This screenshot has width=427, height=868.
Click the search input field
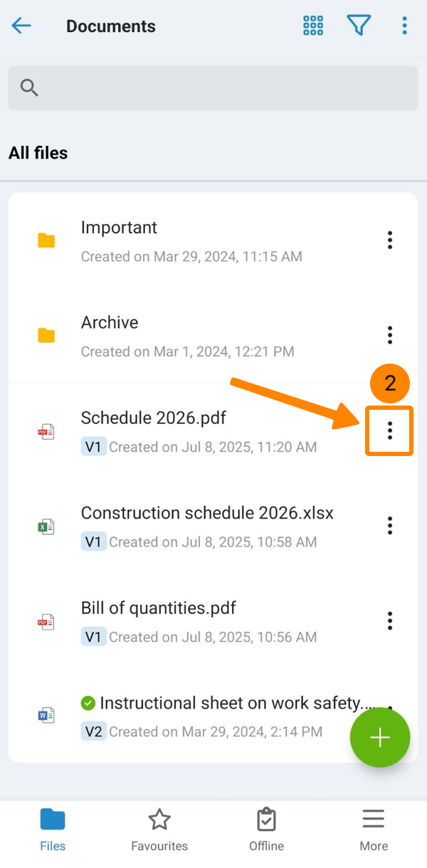[213, 88]
